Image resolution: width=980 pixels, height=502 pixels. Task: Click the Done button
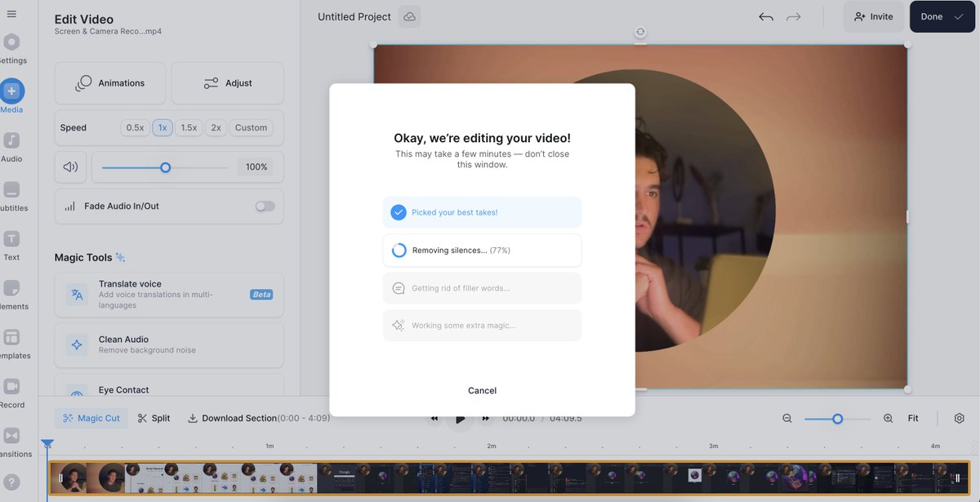[x=942, y=16]
